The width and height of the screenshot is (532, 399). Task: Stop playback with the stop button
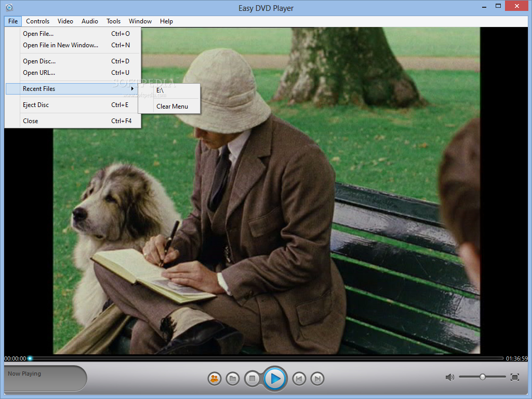[x=252, y=378]
